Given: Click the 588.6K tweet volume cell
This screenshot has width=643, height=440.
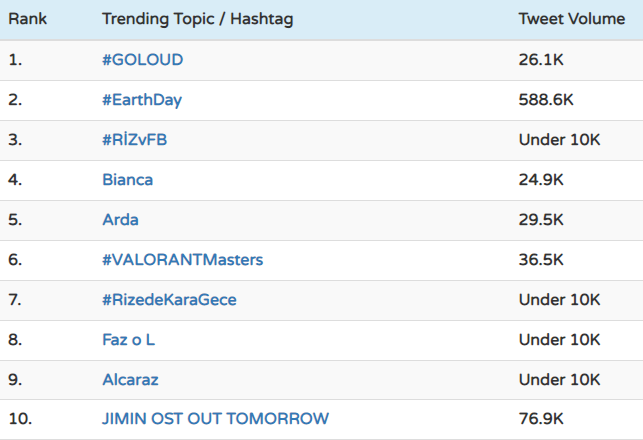Looking at the screenshot, I should (x=546, y=100).
